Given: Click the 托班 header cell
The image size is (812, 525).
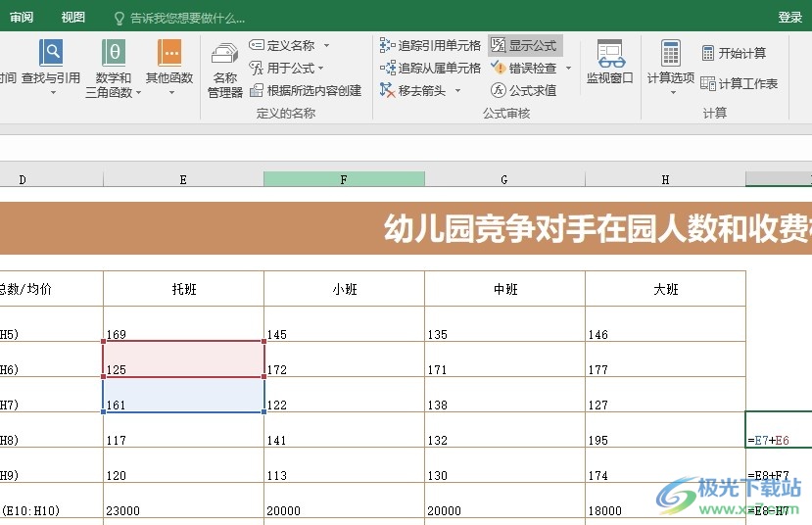Looking at the screenshot, I should [x=183, y=288].
